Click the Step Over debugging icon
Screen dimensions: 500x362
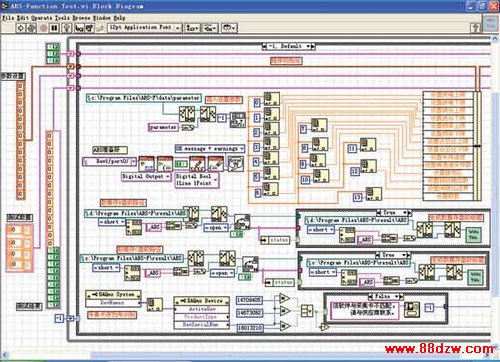click(89, 28)
